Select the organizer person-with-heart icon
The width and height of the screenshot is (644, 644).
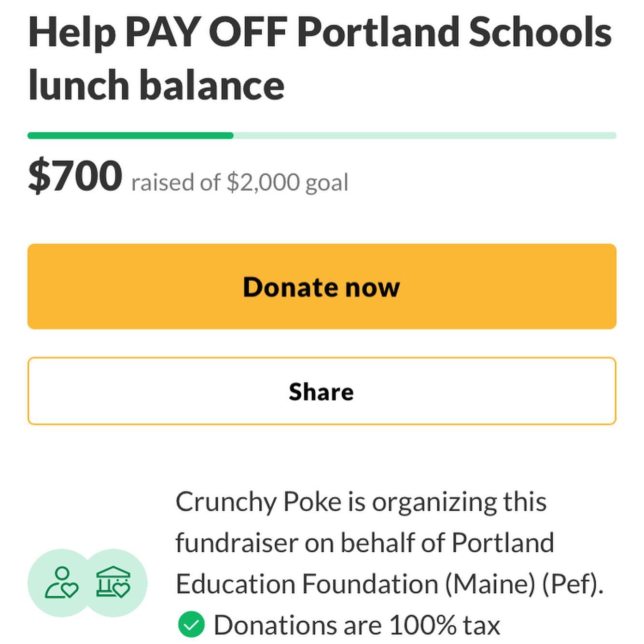62,583
